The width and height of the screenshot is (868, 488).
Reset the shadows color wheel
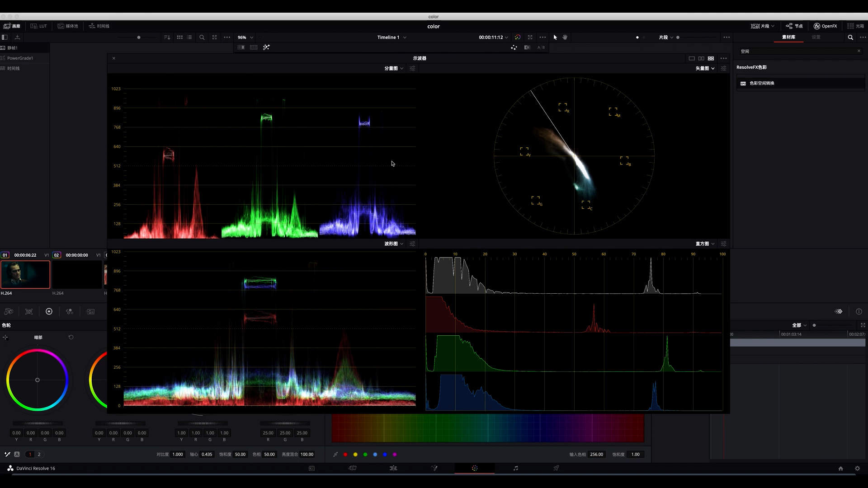coord(71,337)
